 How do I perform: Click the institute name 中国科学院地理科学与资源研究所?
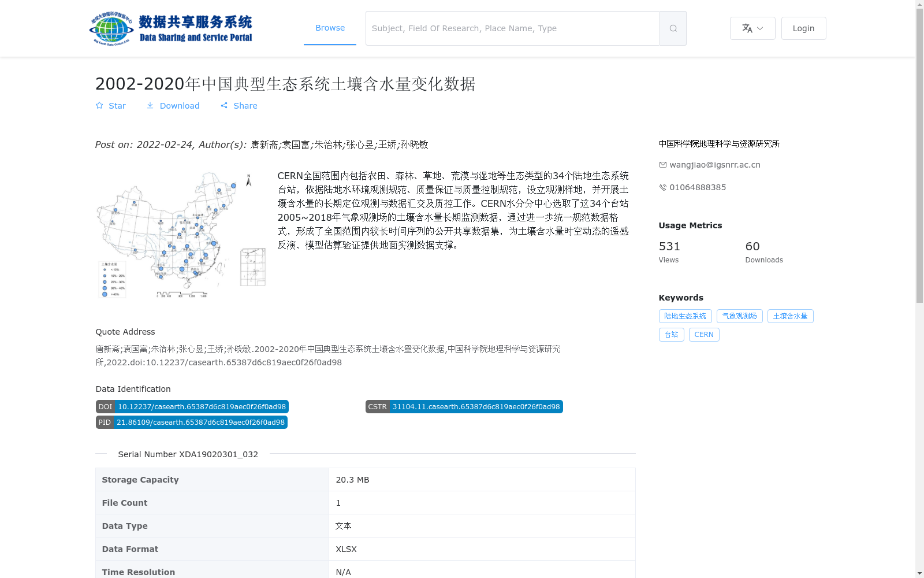(719, 144)
